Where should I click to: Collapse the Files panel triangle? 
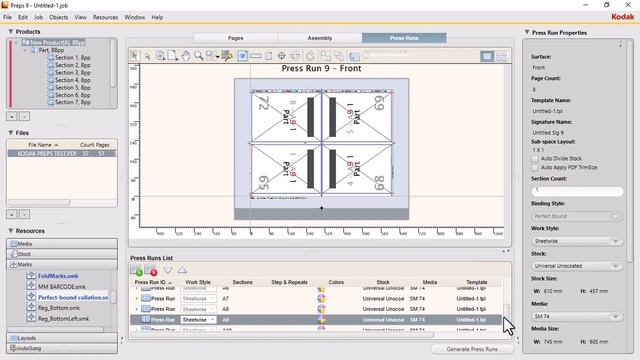[x=11, y=133]
